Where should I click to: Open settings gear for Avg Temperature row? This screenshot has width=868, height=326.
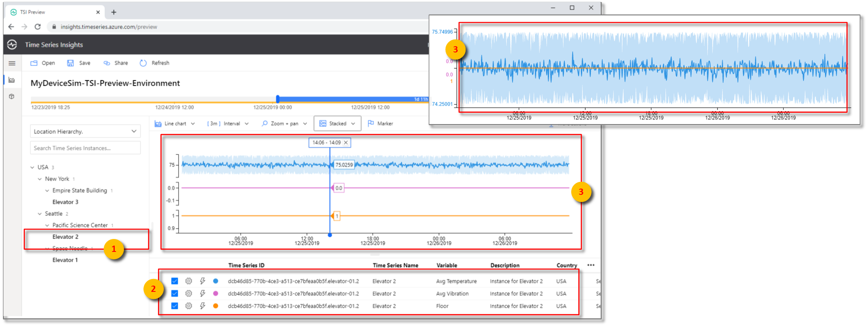point(188,281)
